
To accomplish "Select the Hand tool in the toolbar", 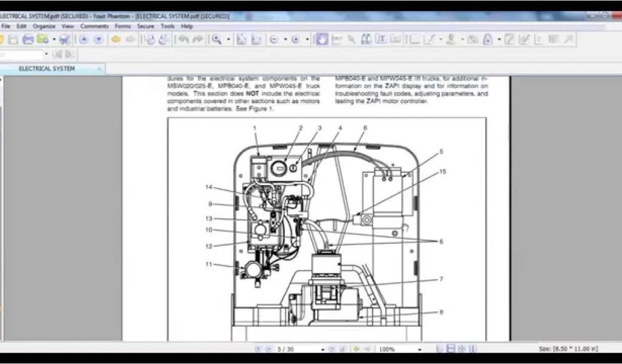I will [x=322, y=39].
